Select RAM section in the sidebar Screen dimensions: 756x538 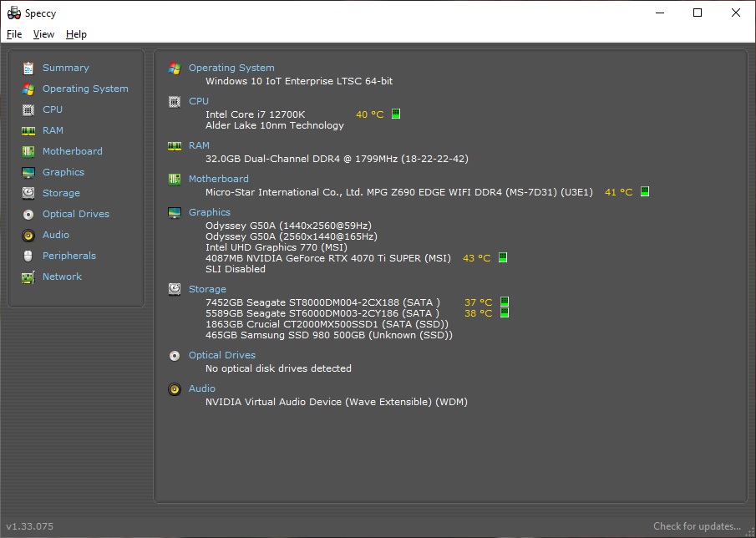pos(53,130)
